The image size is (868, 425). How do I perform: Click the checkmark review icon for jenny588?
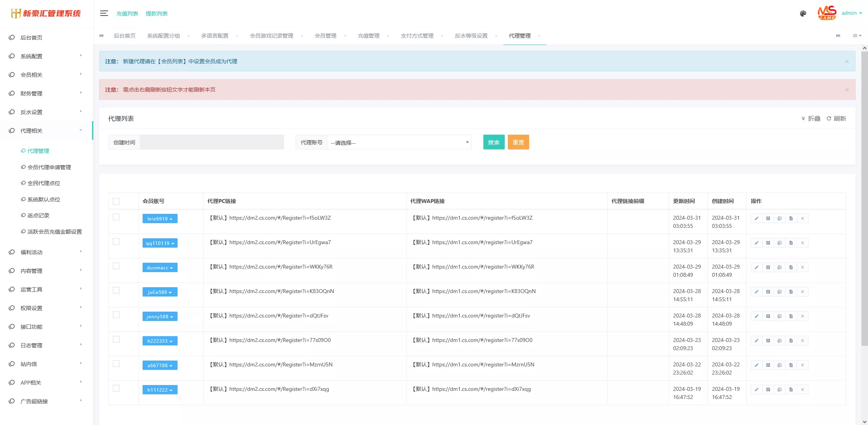point(779,316)
